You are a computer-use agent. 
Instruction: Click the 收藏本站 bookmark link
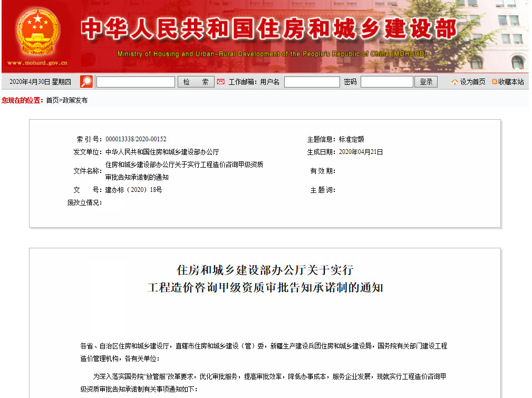click(512, 81)
